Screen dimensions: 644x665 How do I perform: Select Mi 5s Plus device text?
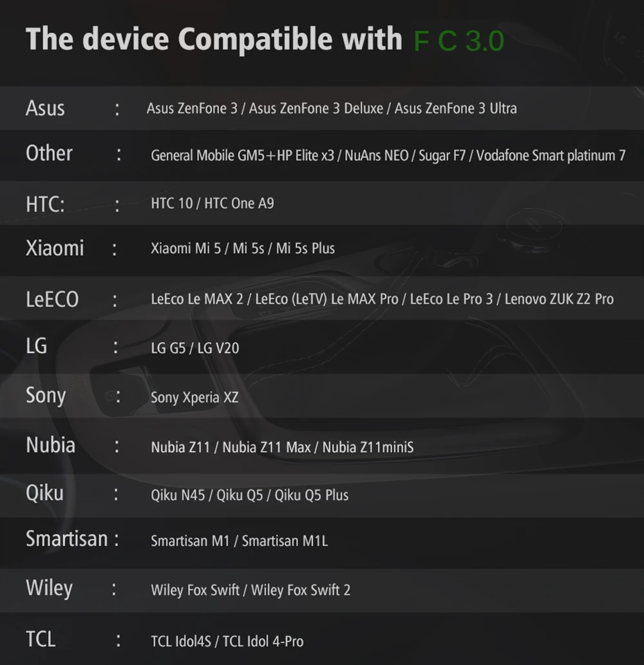click(x=305, y=249)
